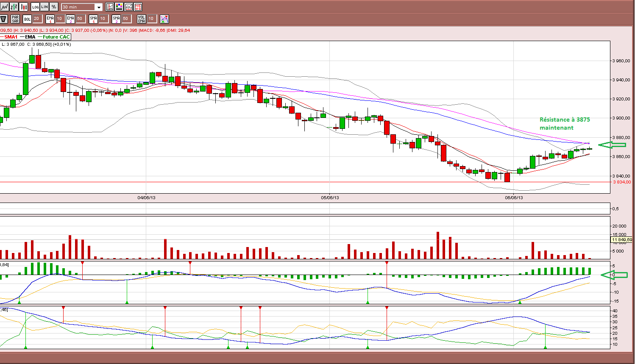The width and height of the screenshot is (635, 364).
Task: Click the 3 940,00 price axis label
Action: (x=621, y=80)
